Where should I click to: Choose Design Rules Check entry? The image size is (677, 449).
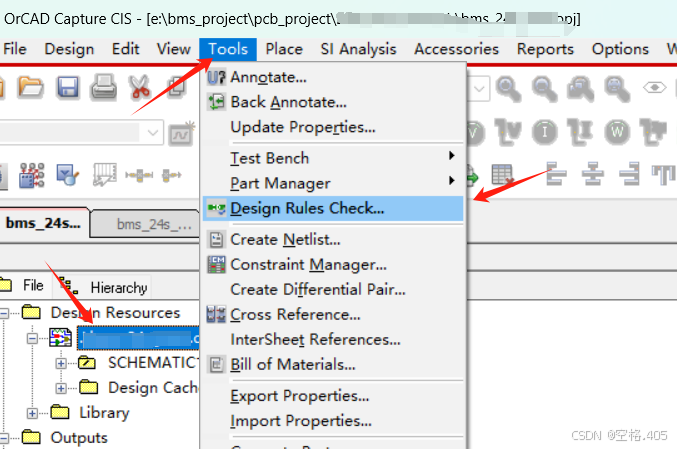coord(333,209)
